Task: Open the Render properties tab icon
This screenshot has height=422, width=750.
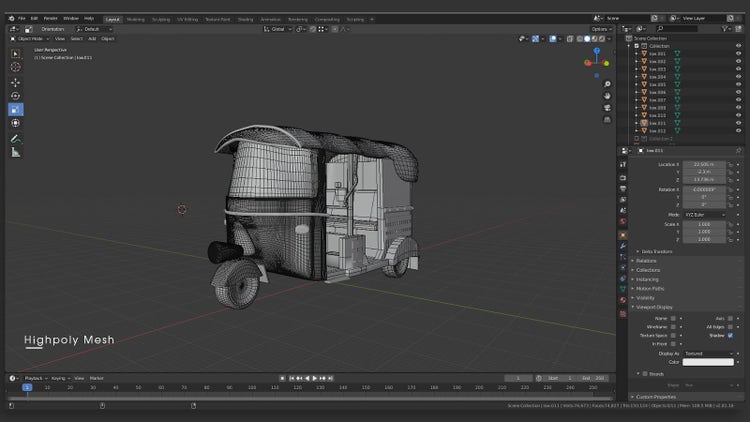Action: click(623, 178)
